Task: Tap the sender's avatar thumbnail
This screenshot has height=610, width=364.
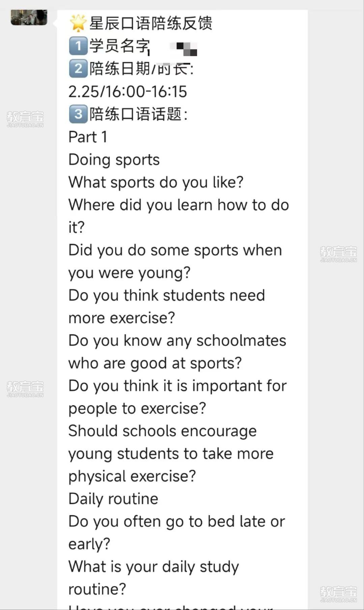Action: [29, 18]
